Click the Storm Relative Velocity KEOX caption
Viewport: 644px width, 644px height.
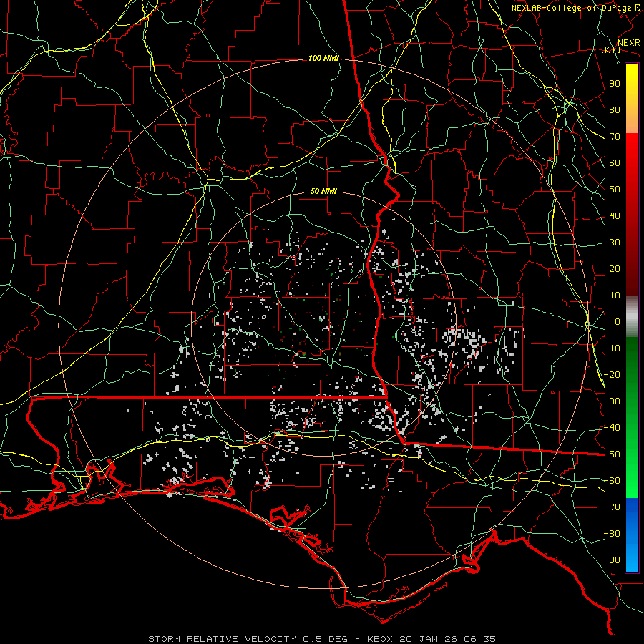[x=322, y=639]
